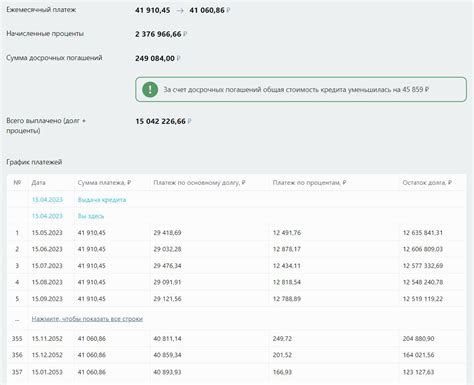Click principal payment 40 859,34
This screenshot has height=385, width=474.
(x=167, y=355)
